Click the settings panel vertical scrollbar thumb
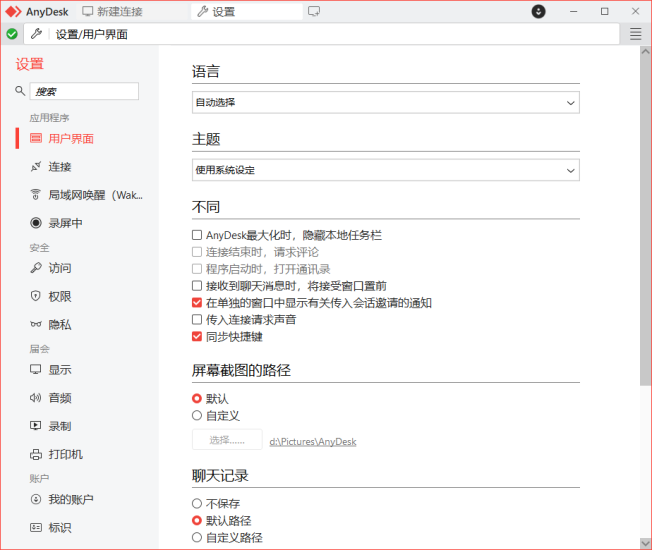This screenshot has width=652, height=550. coord(645,221)
